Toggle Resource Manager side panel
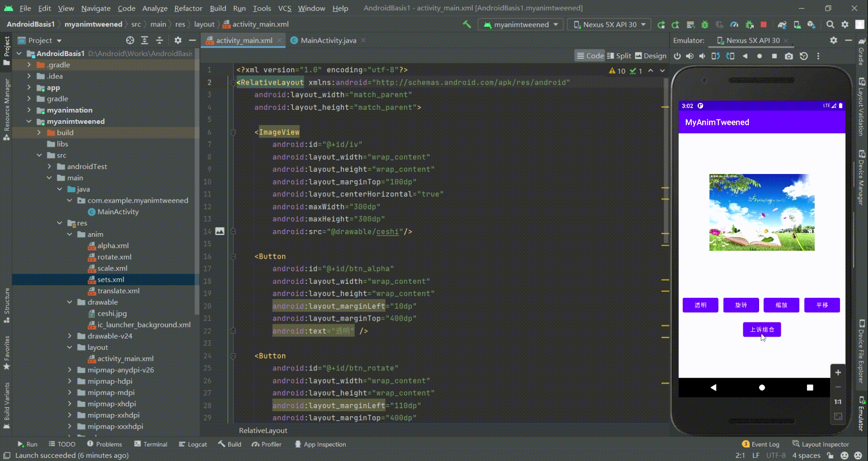 (6, 109)
